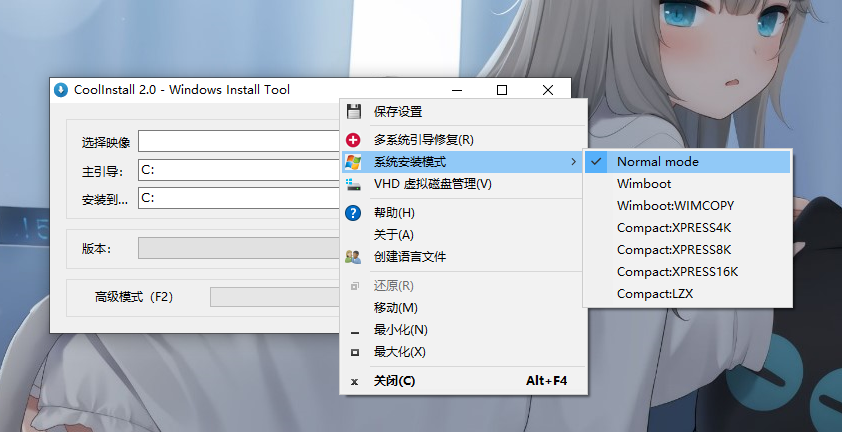842x432 pixels.
Task: Click the 主引导 drive field
Action: (239, 170)
